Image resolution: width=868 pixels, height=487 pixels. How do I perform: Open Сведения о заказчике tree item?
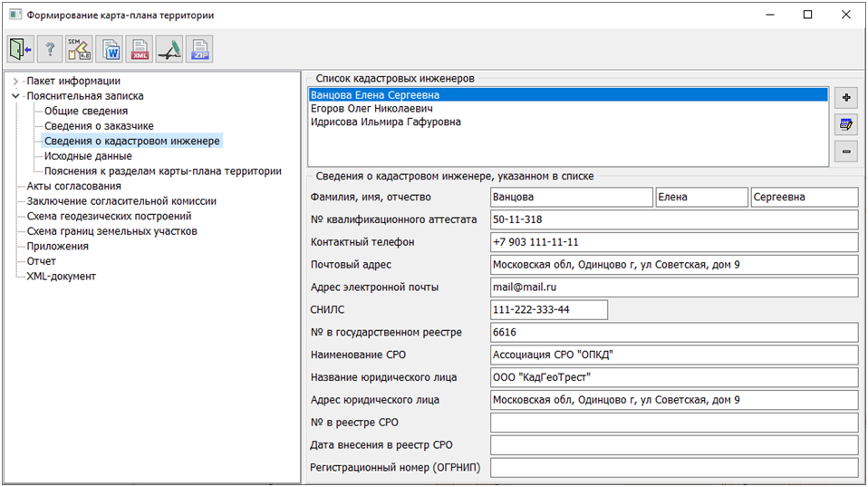pos(99,126)
